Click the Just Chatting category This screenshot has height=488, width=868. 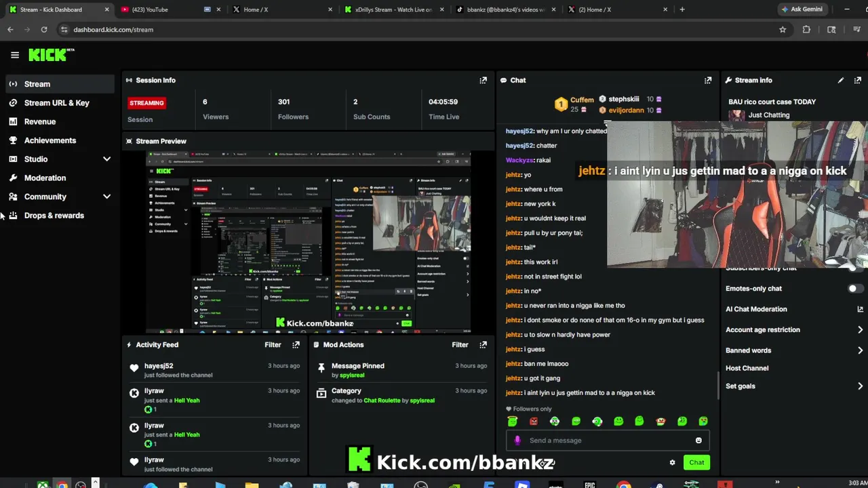point(769,115)
